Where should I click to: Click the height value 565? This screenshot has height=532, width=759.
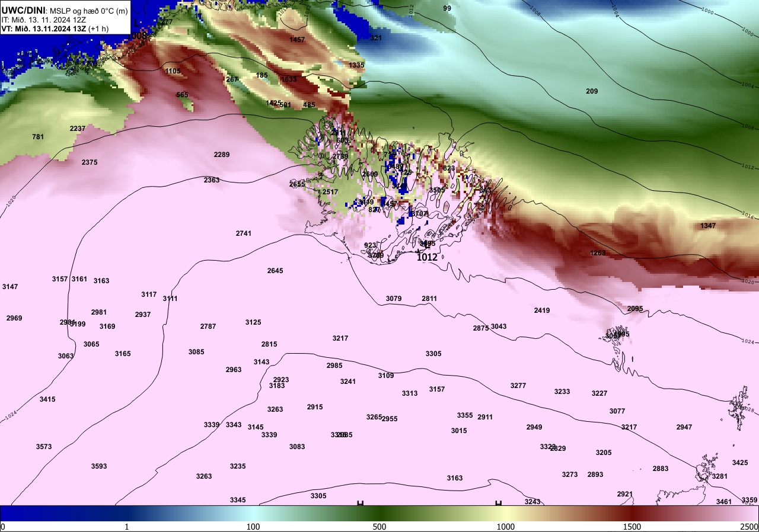(x=182, y=95)
